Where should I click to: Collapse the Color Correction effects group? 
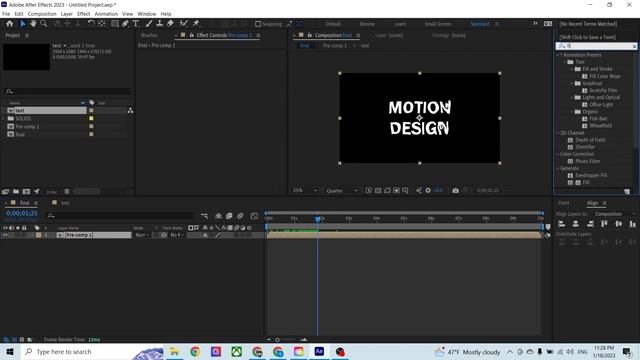558,154
